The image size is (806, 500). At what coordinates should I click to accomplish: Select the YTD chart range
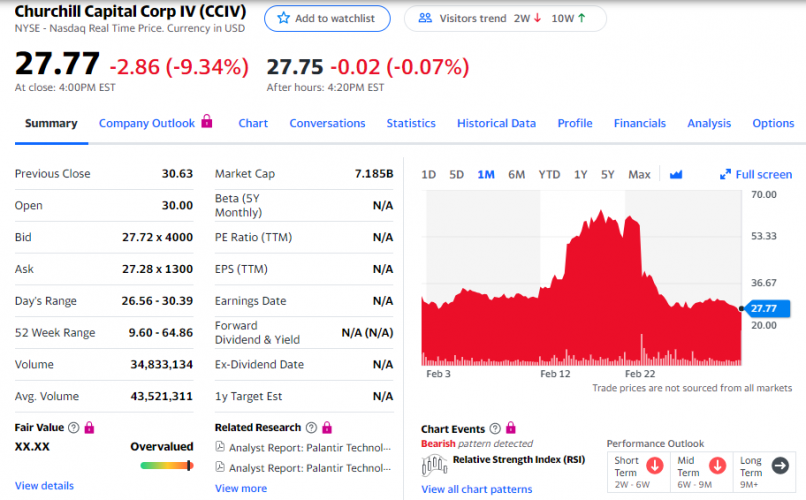[549, 175]
